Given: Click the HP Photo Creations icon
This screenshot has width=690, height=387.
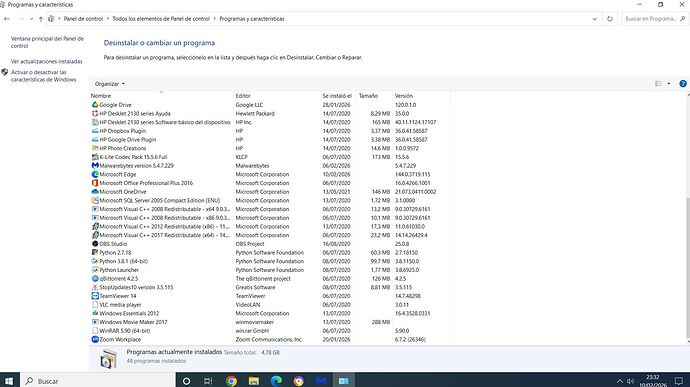Looking at the screenshot, I should 95,148.
